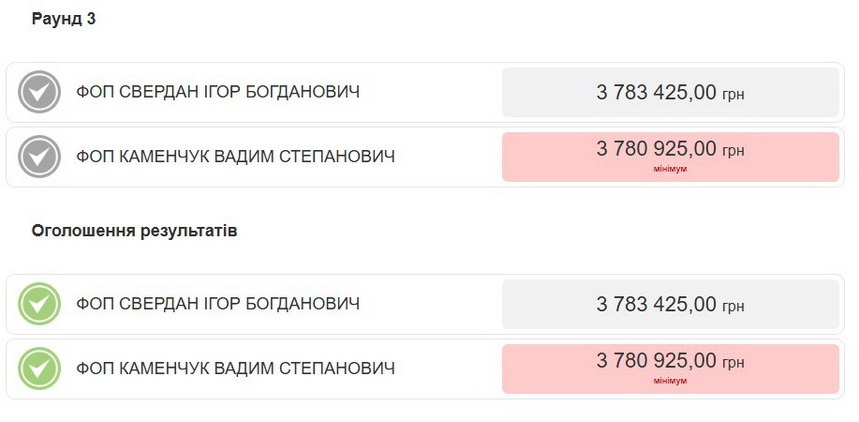Select ФОП Свердан Ігор Богданович in Раунд 3
The width and height of the screenshot is (859, 422).
point(218,93)
